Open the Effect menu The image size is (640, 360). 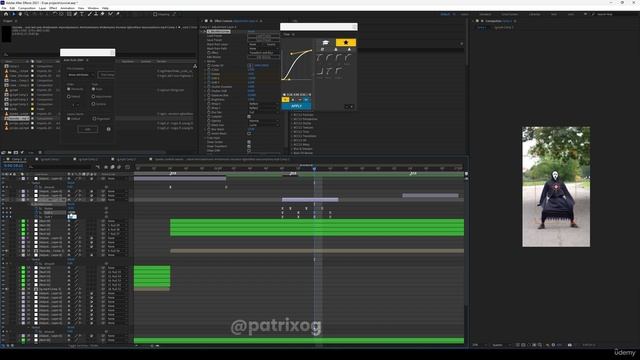[53, 8]
